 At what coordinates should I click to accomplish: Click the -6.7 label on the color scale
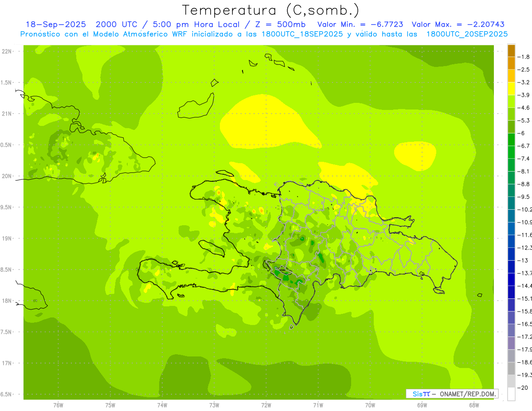(525, 145)
